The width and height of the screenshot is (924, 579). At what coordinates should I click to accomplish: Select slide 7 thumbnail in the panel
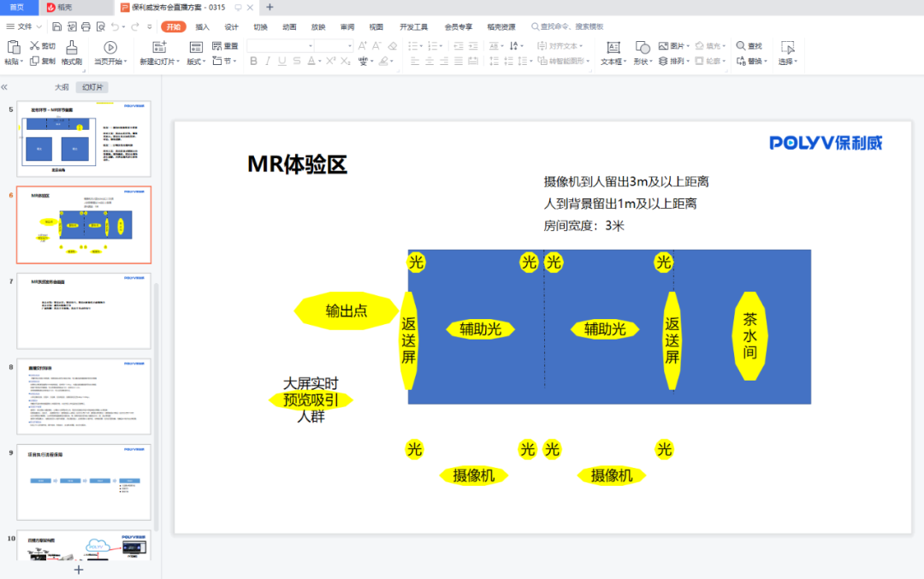(84, 310)
